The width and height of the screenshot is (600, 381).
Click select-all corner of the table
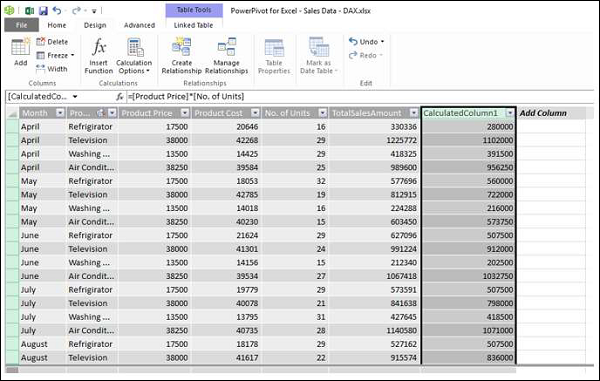(x=12, y=113)
